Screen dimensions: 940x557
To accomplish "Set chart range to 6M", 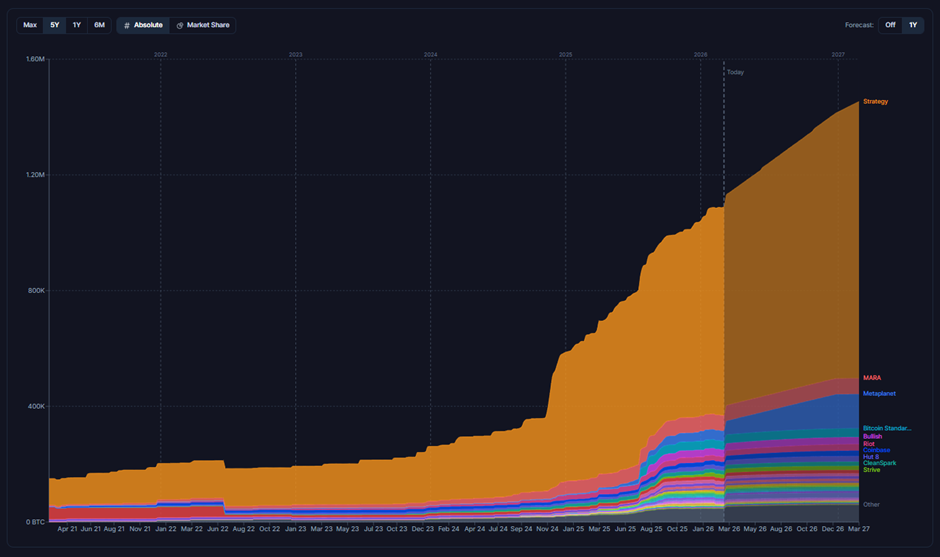I will point(99,25).
